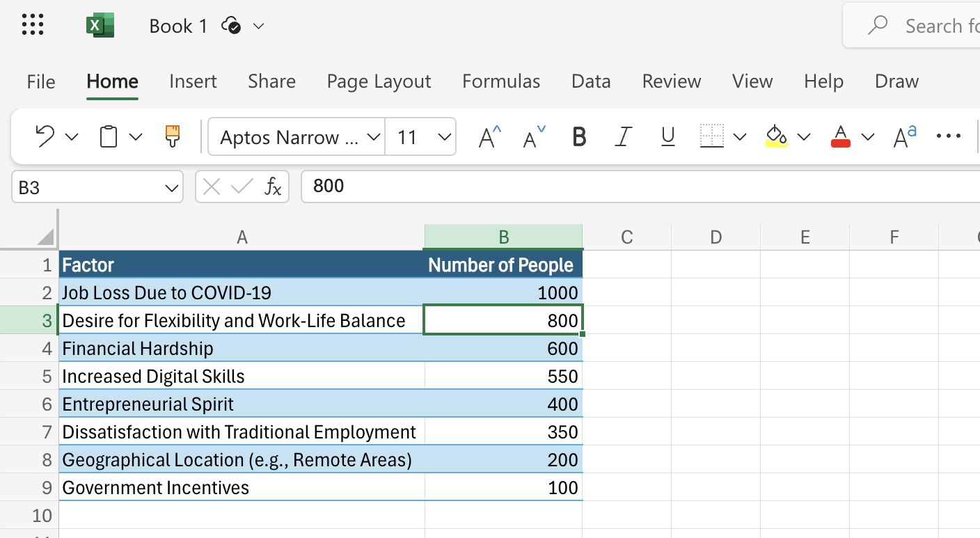Open the Data ribbon tab
Screen dimensions: 980x538
[x=590, y=81]
